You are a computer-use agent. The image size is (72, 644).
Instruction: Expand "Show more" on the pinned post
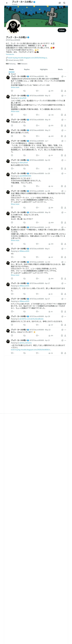point(15,87)
